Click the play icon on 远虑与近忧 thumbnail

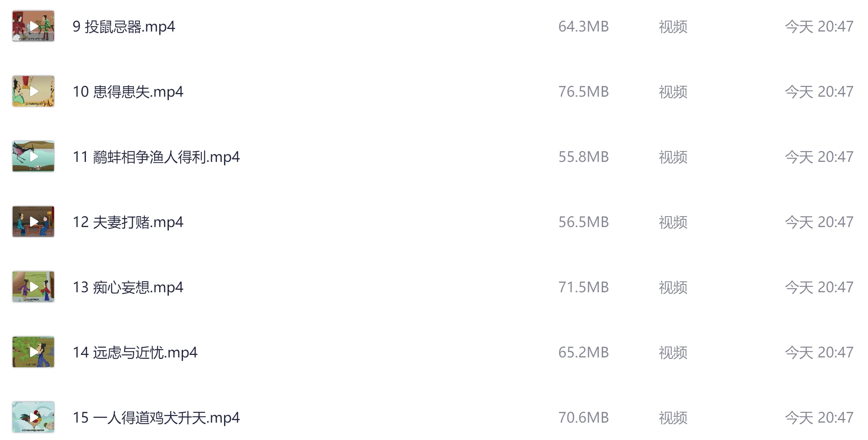(33, 352)
